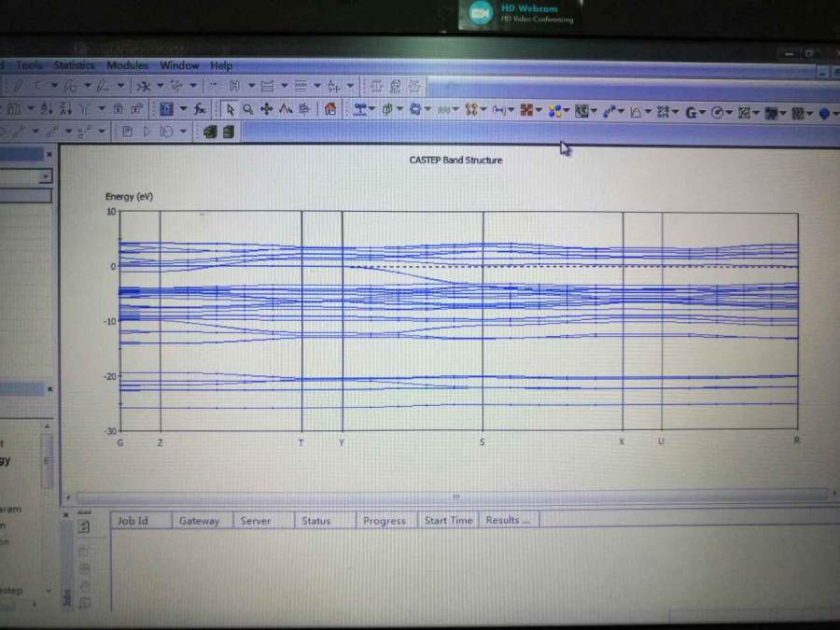
Task: Click the blue gear-shaped module icon
Action: [415, 110]
